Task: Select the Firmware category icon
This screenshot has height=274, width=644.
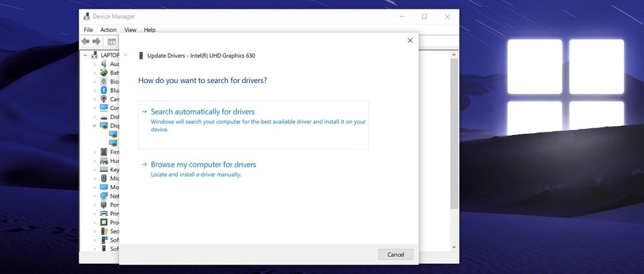Action: click(x=103, y=152)
